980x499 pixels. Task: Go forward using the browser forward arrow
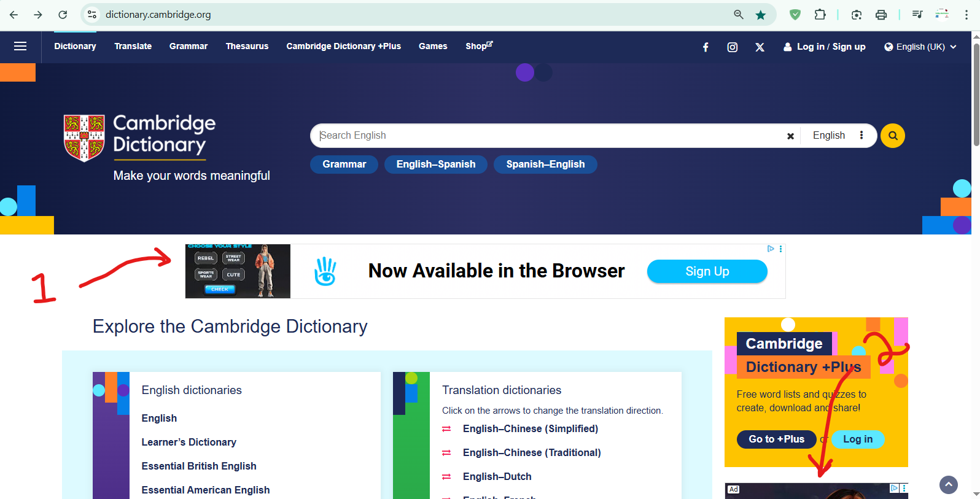point(38,15)
